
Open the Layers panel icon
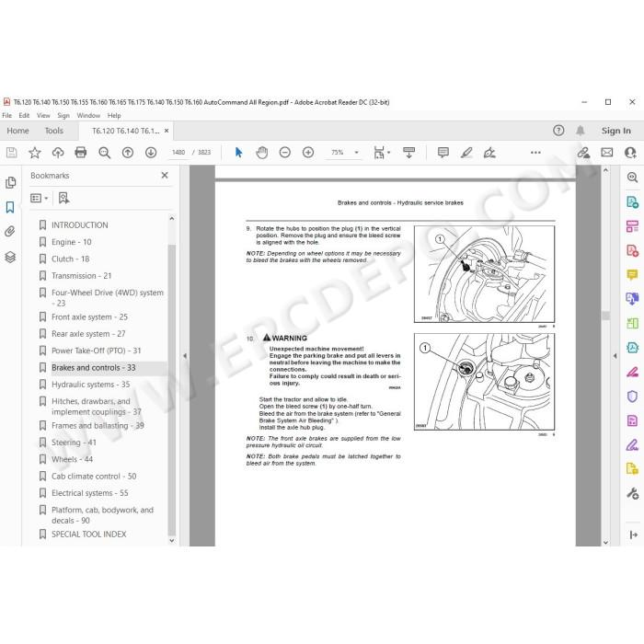pos(10,257)
